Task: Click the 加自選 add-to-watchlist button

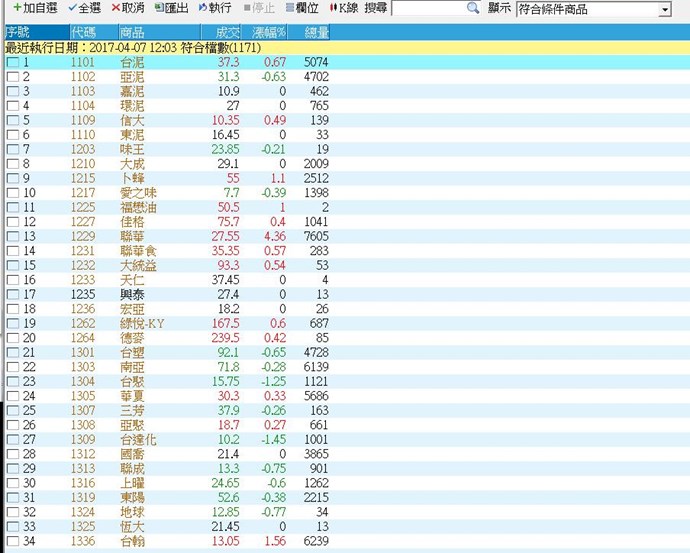Action: pos(36,8)
